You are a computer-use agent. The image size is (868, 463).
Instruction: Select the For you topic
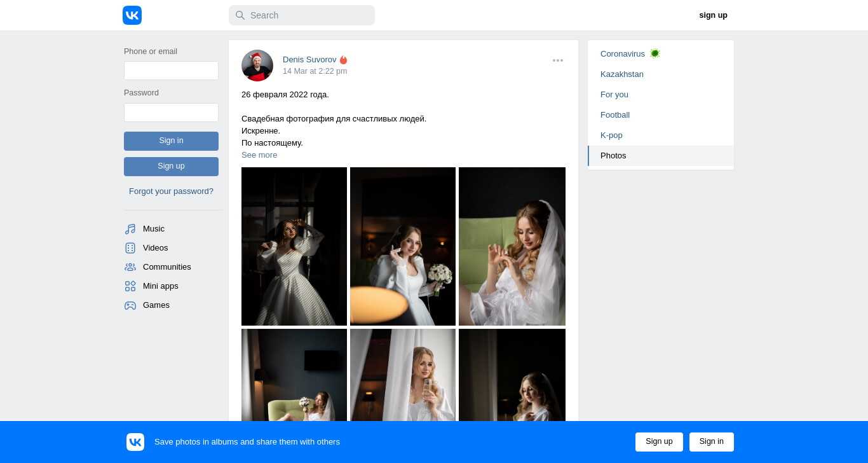[661, 95]
